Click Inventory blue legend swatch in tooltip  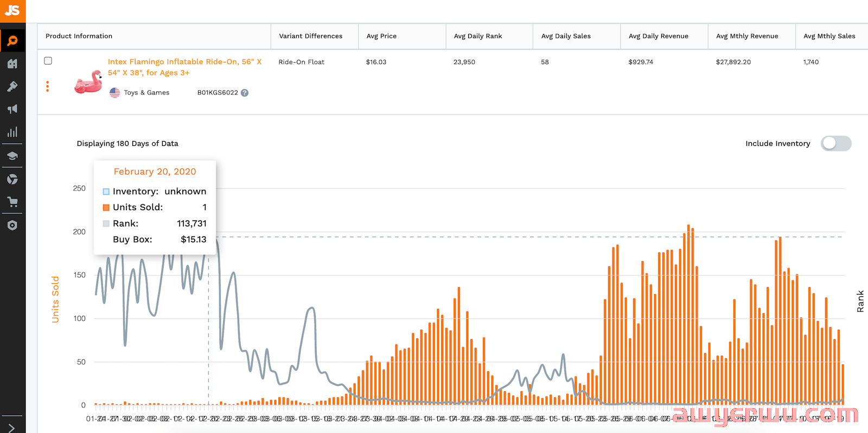106,192
